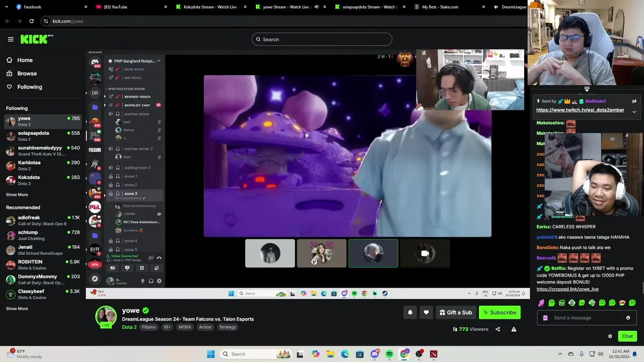Open chat settings gear

click(x=610, y=336)
